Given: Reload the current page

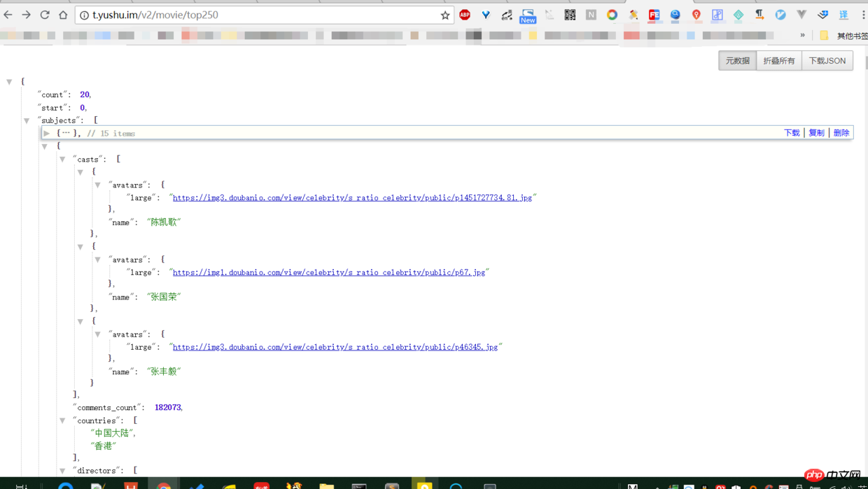Looking at the screenshot, I should [45, 15].
